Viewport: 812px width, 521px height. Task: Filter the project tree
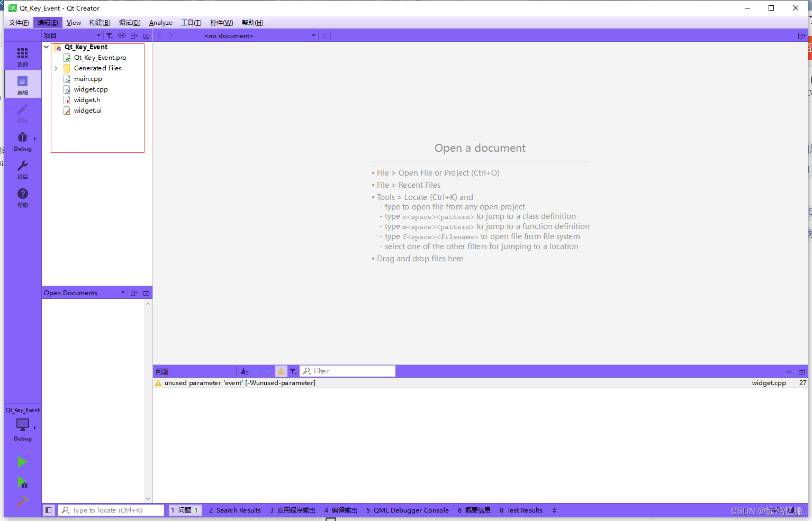[x=110, y=35]
